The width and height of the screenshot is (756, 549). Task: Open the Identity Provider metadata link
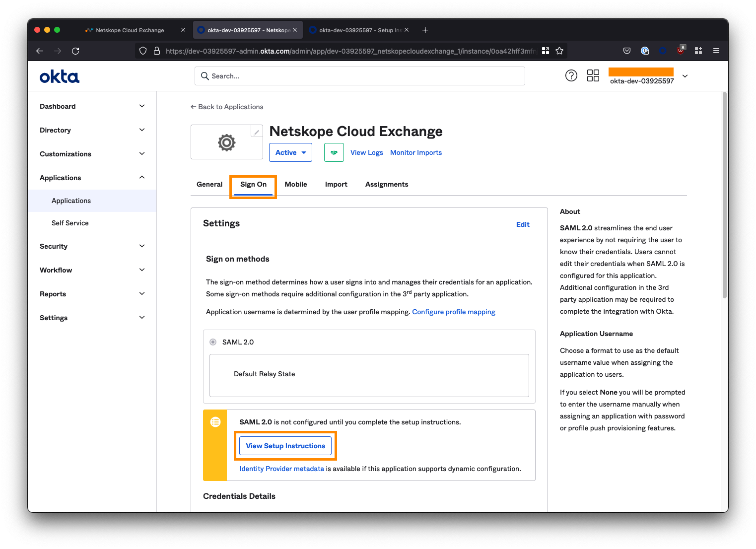click(x=281, y=469)
